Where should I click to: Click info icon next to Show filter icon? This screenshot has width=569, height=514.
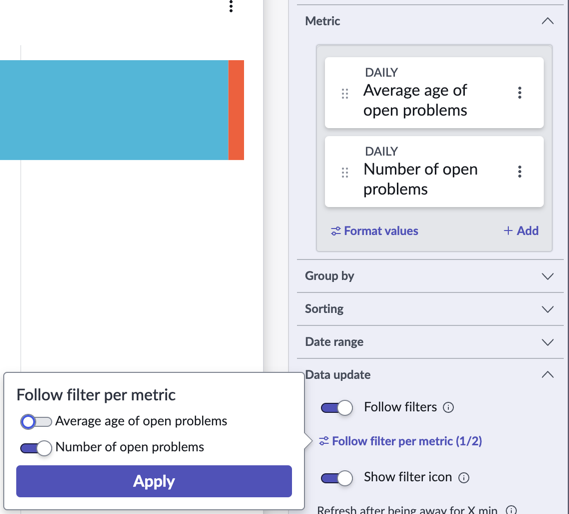464,477
